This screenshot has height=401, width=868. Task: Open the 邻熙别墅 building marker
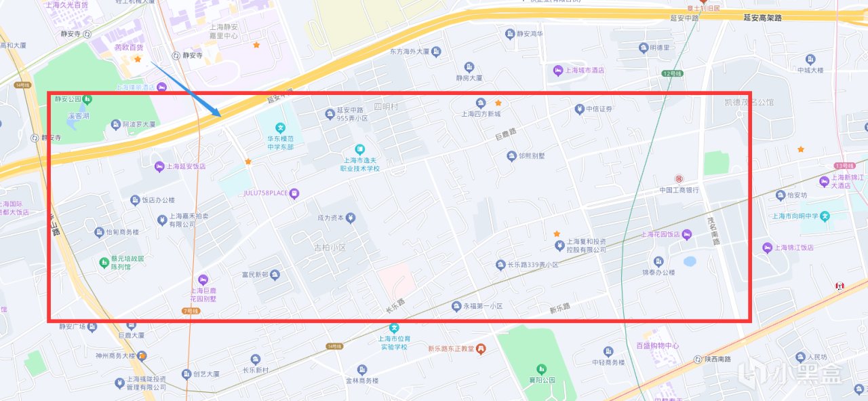coord(511,156)
